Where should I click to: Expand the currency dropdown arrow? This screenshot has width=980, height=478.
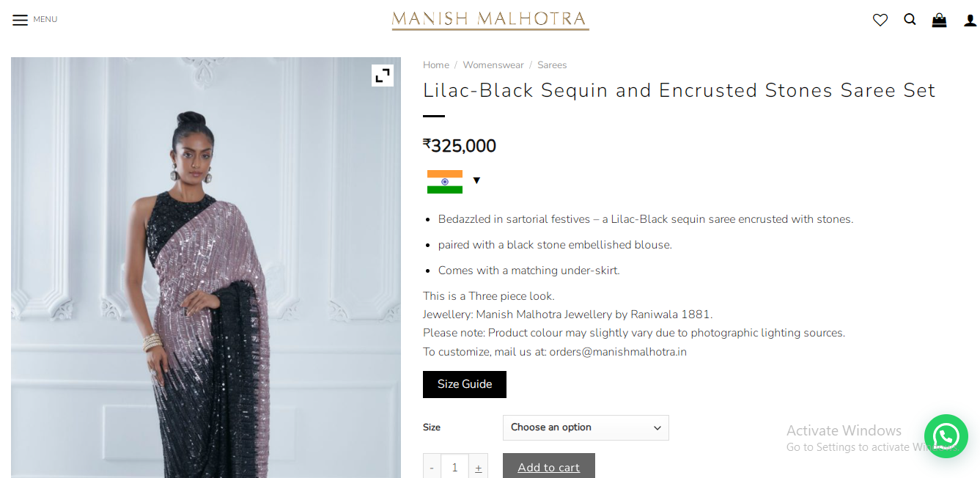pos(476,181)
